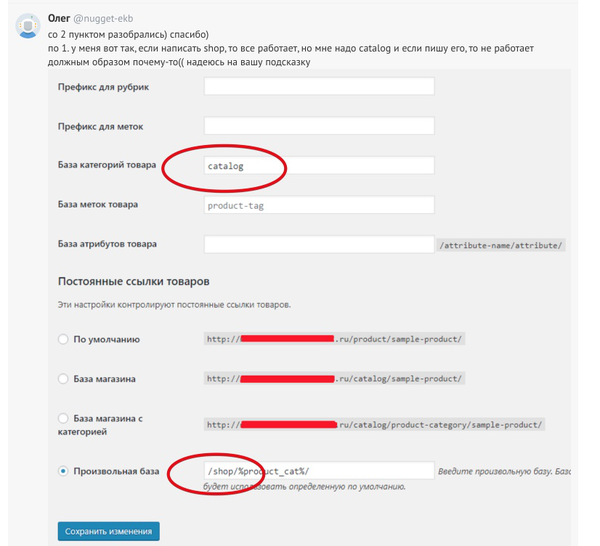This screenshot has height=546, width=600.
Task: Click the Постоянные ссылки товаров heading
Action: coord(134,282)
